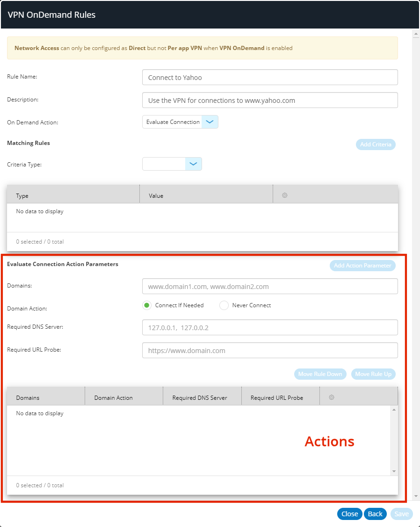Focus the Domains input field
Image resolution: width=420 pixels, height=527 pixels.
tap(270, 286)
